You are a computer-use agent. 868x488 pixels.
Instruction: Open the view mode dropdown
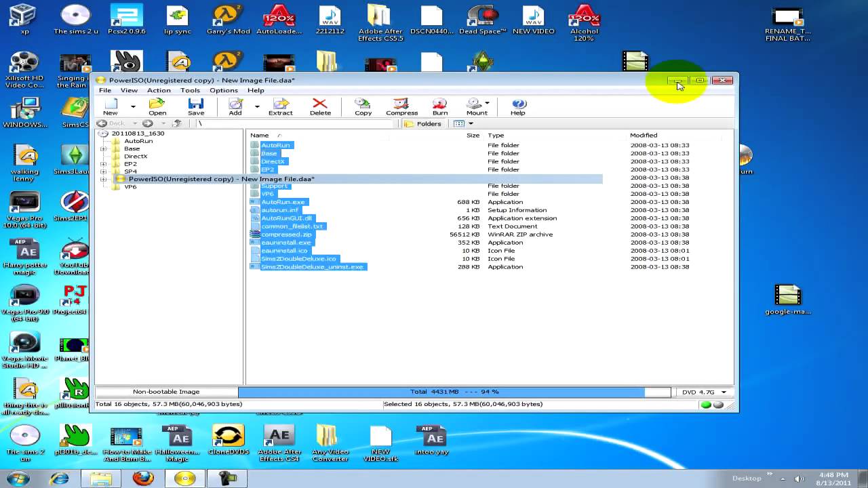471,123
